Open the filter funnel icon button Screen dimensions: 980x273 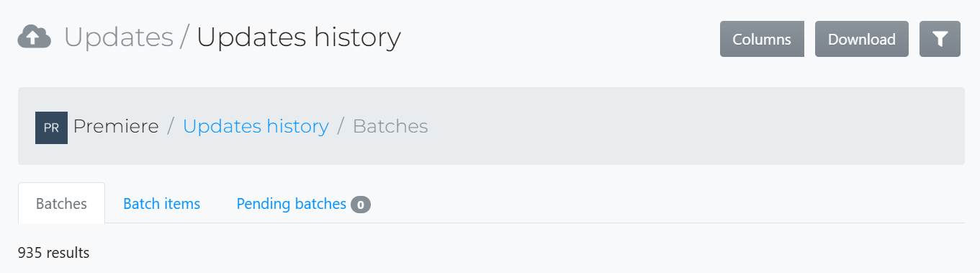pyautogui.click(x=940, y=39)
